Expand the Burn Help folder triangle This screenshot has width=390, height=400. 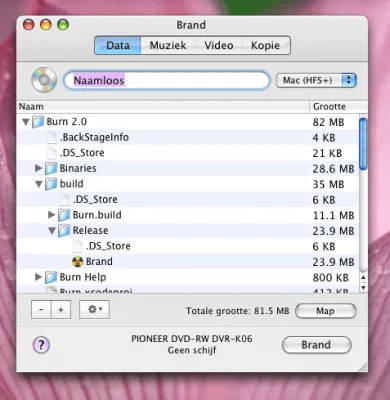(x=38, y=277)
